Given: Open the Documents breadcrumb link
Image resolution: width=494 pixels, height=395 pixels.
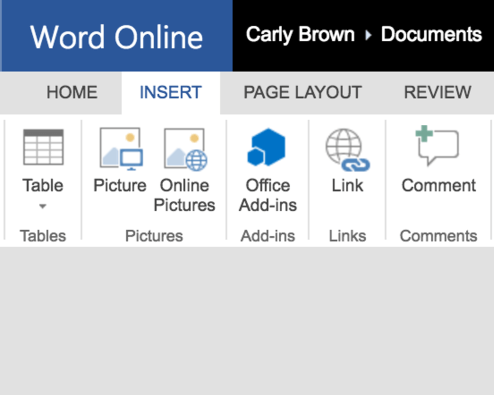Looking at the screenshot, I should [x=431, y=34].
